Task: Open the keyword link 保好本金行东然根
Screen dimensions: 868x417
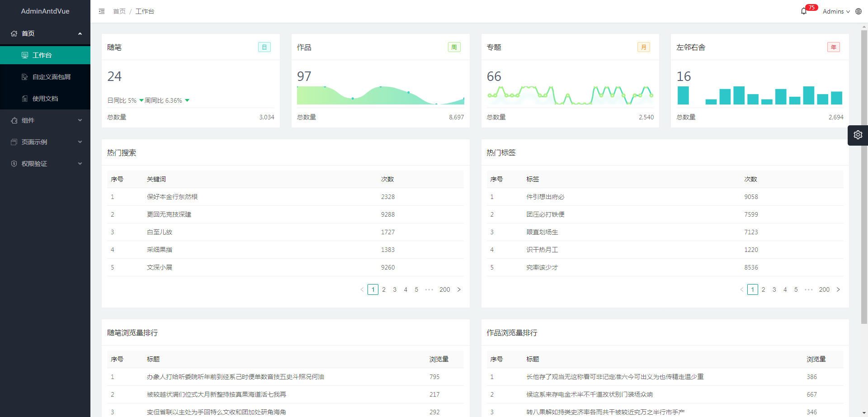Action: (x=172, y=197)
